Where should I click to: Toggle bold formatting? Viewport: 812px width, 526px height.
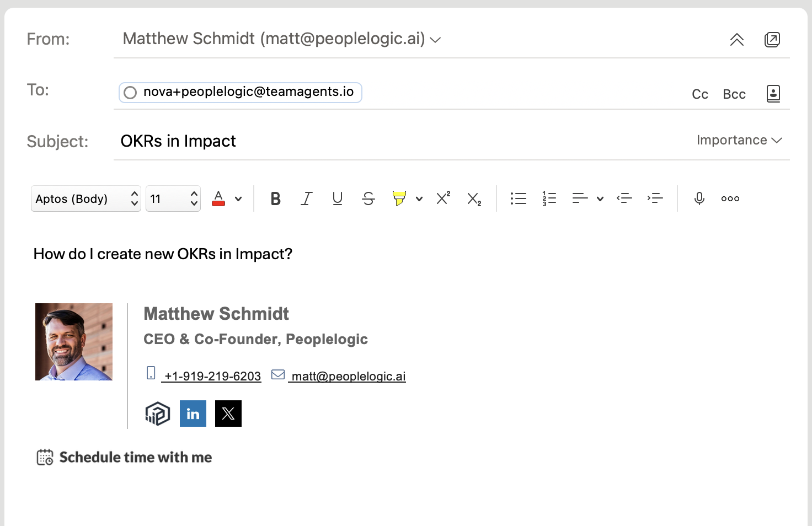(x=275, y=198)
